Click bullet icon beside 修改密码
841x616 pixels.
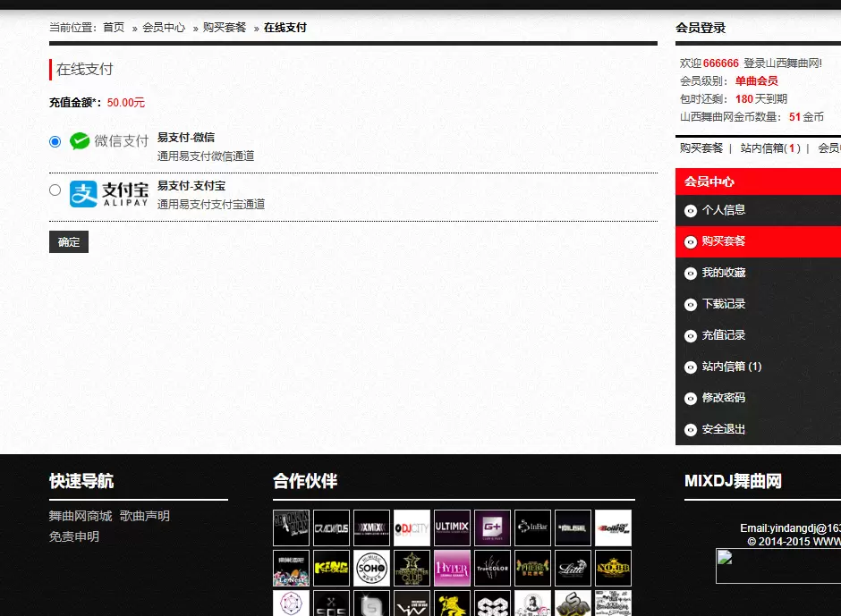(691, 399)
